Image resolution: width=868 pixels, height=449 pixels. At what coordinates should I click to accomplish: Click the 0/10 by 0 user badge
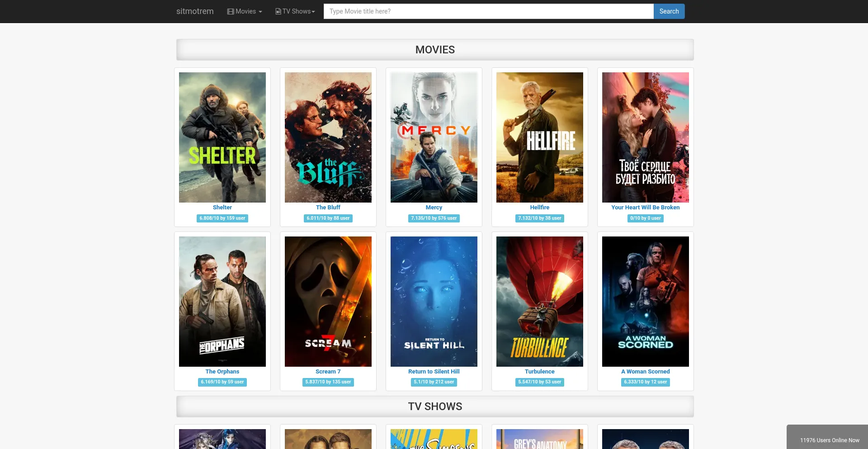coord(646,218)
